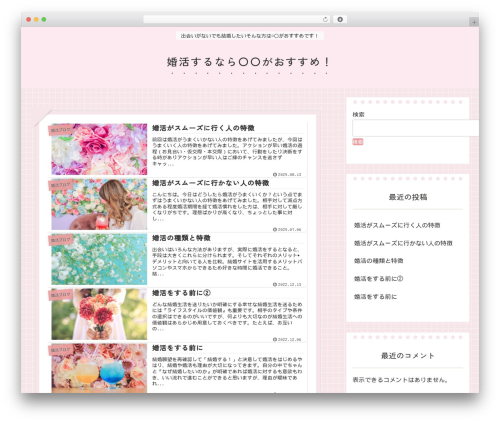Click the 検索 label above search box
The height and width of the screenshot is (423, 500).
(358, 114)
